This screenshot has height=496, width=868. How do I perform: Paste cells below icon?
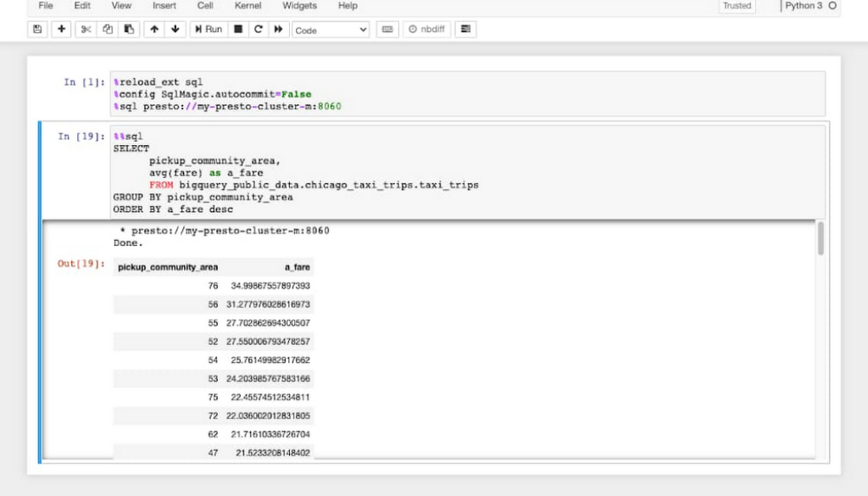click(x=129, y=30)
